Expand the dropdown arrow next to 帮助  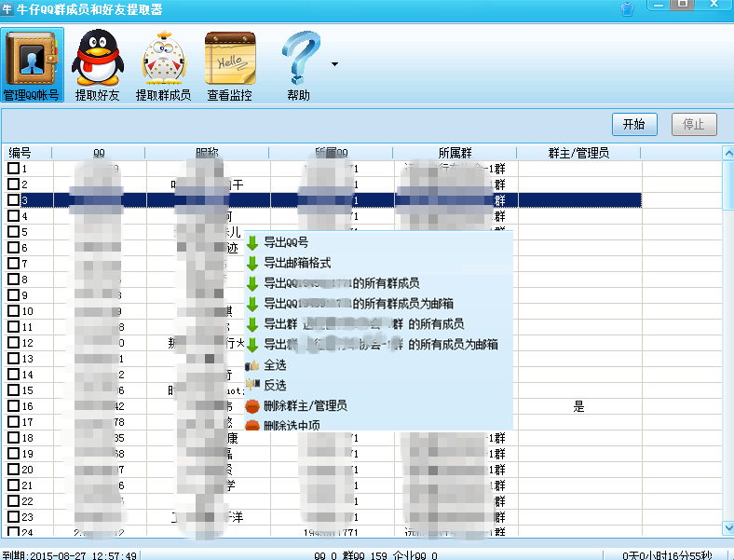pos(334,65)
